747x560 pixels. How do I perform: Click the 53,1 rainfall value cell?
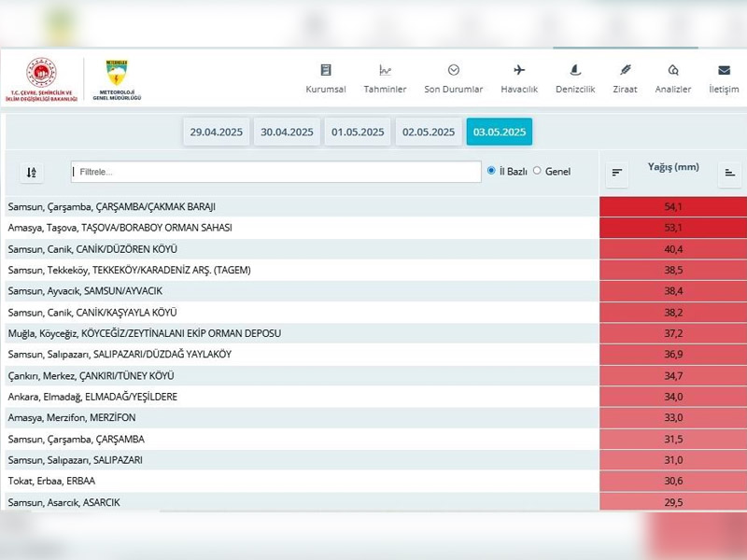[x=673, y=228]
